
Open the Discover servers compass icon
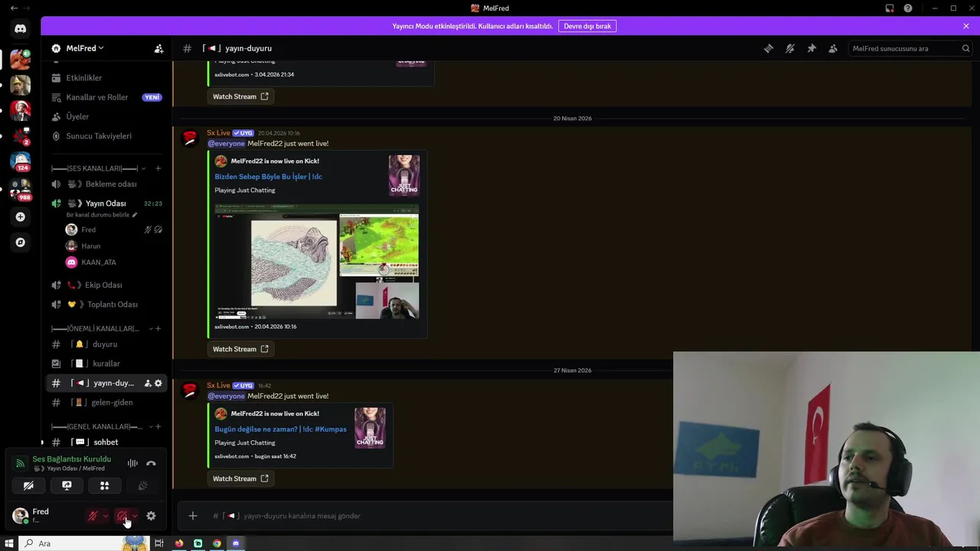(x=20, y=243)
